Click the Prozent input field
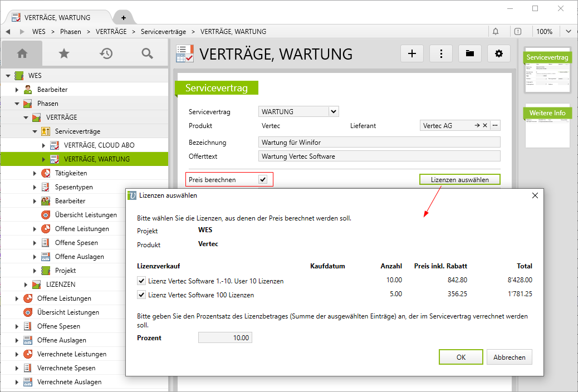This screenshot has height=392, width=578. 225,337
